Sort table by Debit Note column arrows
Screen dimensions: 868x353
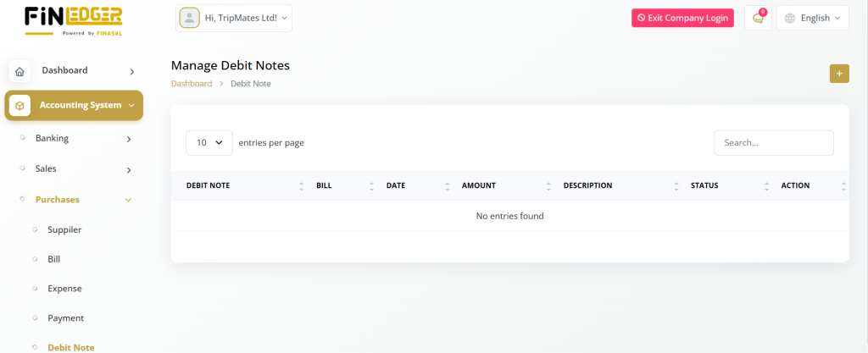click(x=301, y=186)
